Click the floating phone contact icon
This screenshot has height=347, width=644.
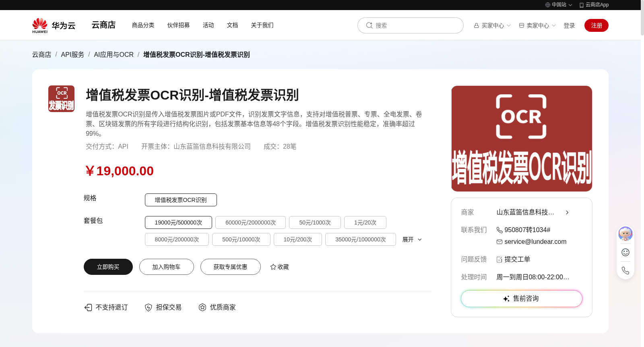pos(625,270)
